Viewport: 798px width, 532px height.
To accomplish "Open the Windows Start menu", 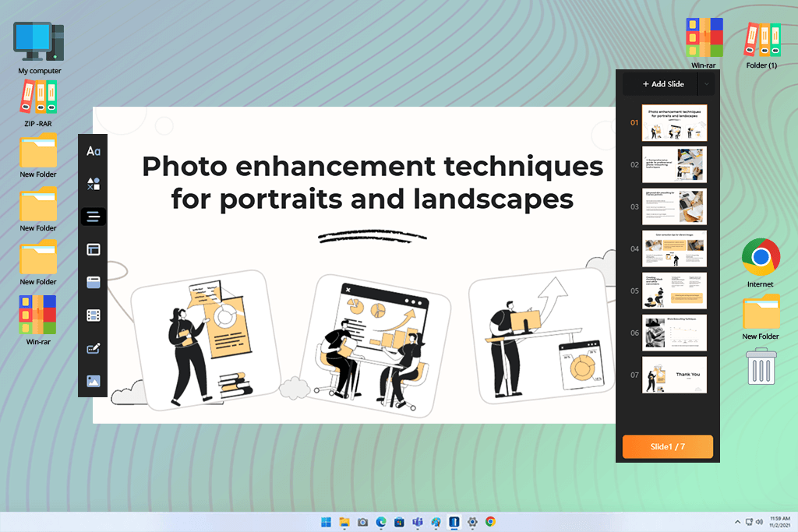I will (x=327, y=522).
